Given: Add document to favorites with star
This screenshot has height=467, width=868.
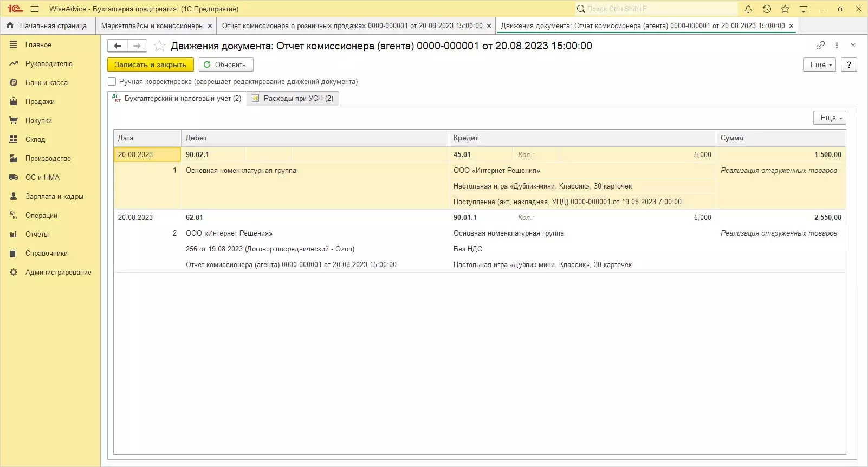Looking at the screenshot, I should [x=159, y=46].
